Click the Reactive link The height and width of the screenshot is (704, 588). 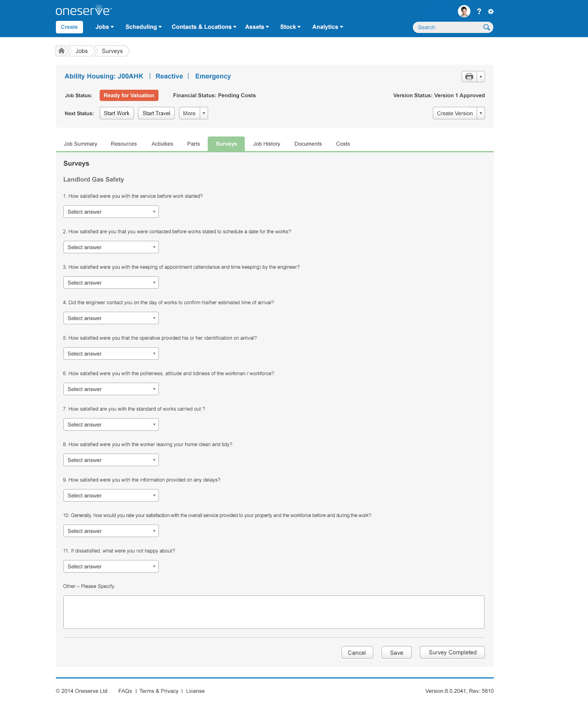tap(169, 76)
